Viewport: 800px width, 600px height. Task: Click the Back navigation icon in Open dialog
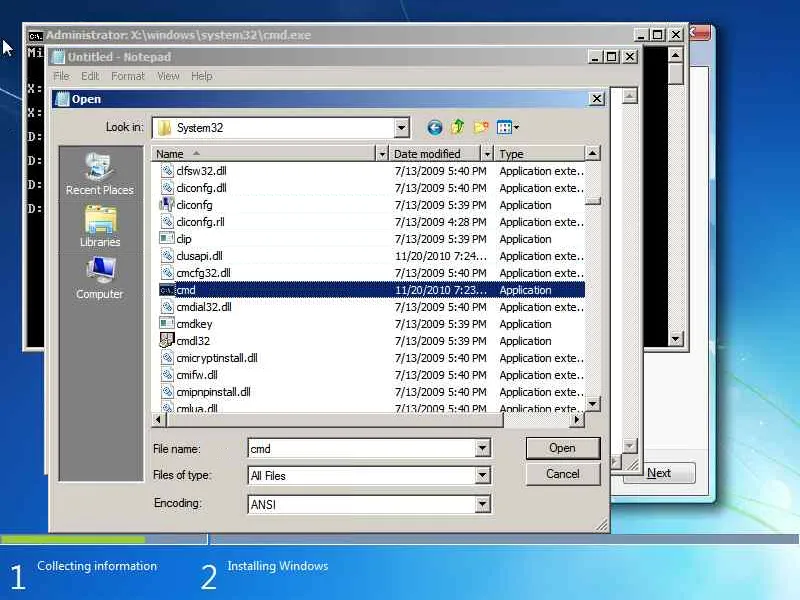pos(434,128)
